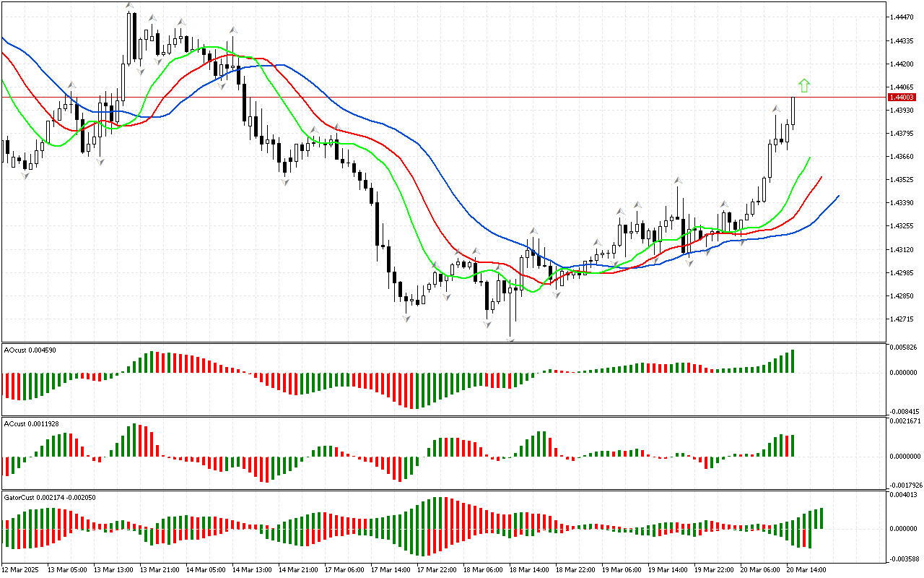Viewport: 924px width, 578px height.
Task: Click the 18 Mar 06:00 time label
Action: point(483,569)
